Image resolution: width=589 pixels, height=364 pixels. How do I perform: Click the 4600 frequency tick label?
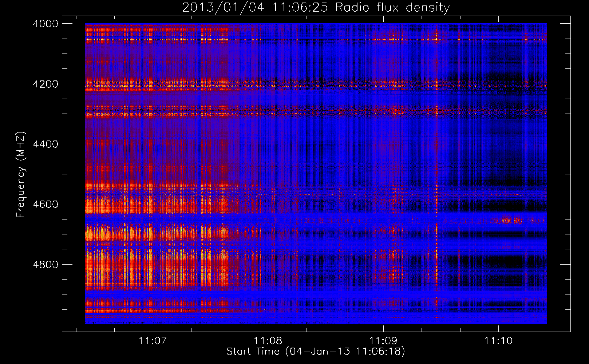[x=46, y=204]
